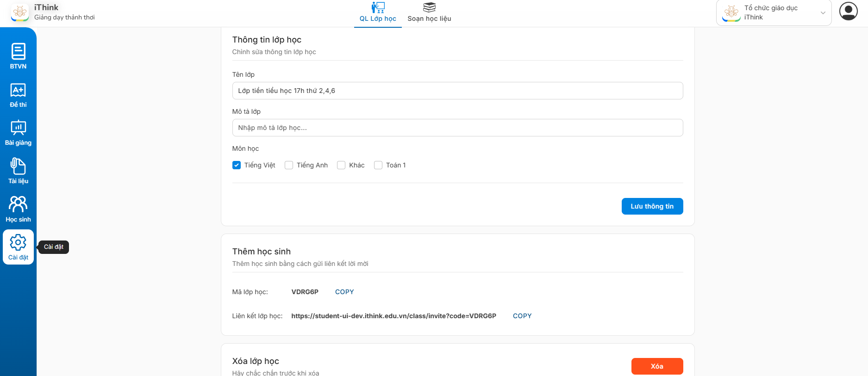Check the Tiếng Anh subject checkbox

(x=289, y=165)
